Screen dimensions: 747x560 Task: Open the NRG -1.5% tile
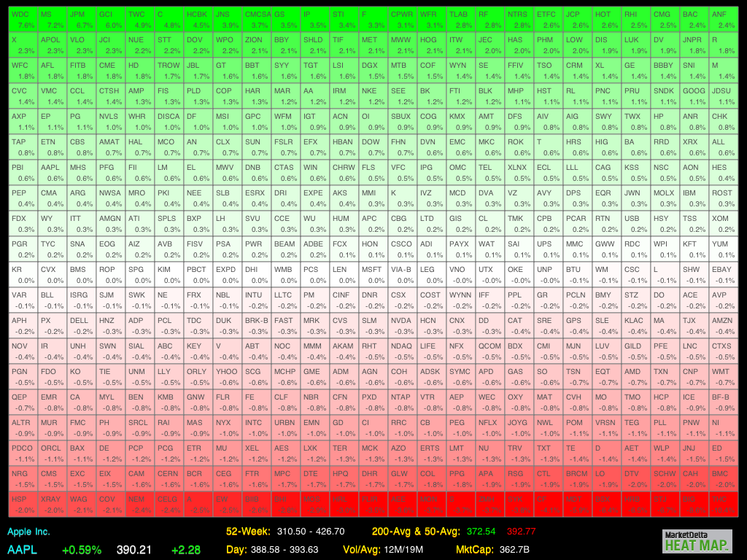tap(23, 479)
